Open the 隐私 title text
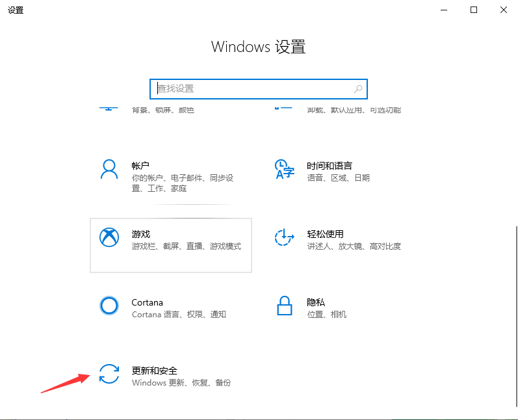 (x=316, y=302)
